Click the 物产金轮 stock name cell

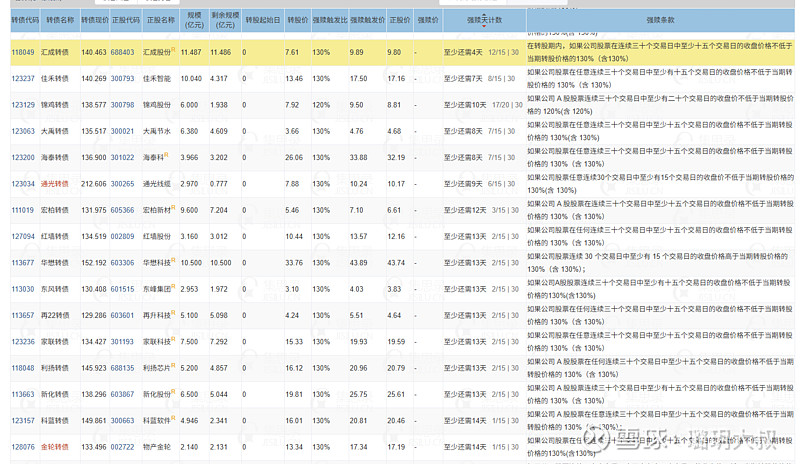pyautogui.click(x=157, y=447)
